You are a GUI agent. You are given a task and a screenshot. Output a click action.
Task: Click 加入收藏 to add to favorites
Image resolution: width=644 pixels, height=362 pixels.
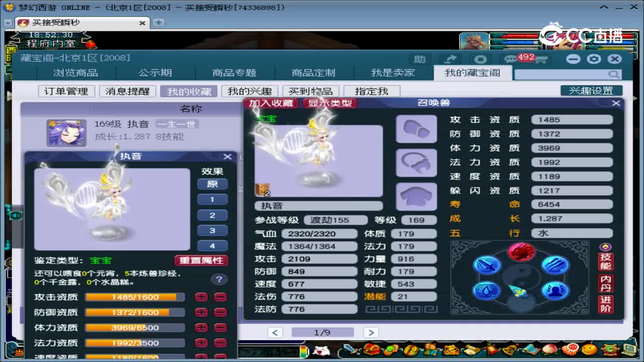tap(271, 103)
